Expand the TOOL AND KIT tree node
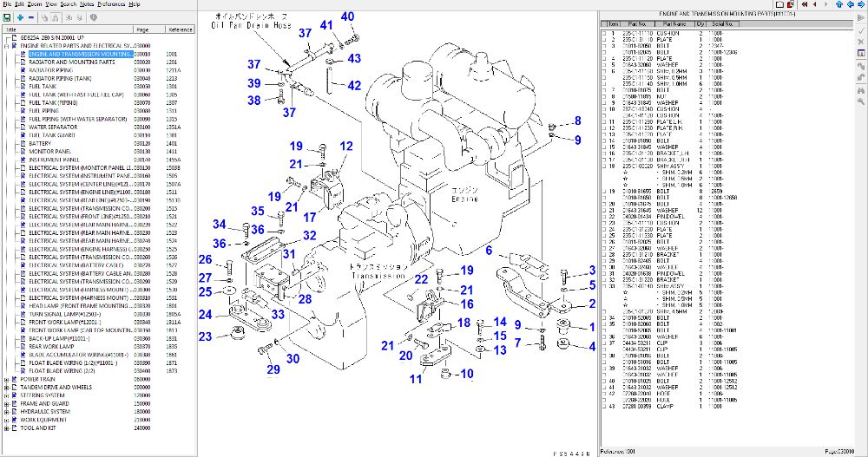 (7, 428)
